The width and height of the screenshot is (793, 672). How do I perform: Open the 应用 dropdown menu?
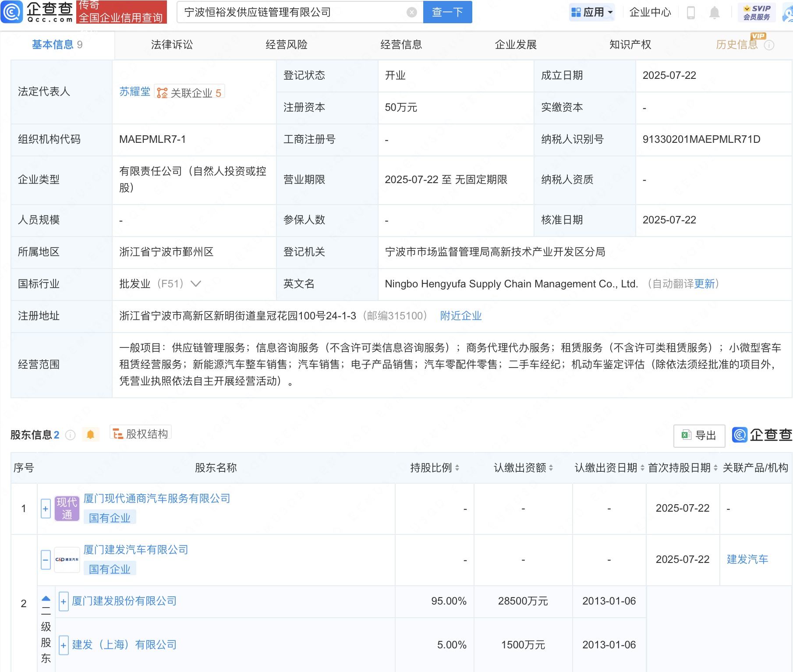pos(592,12)
